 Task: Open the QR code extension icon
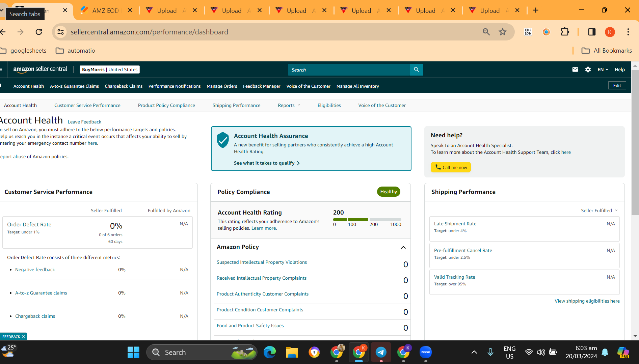528,32
